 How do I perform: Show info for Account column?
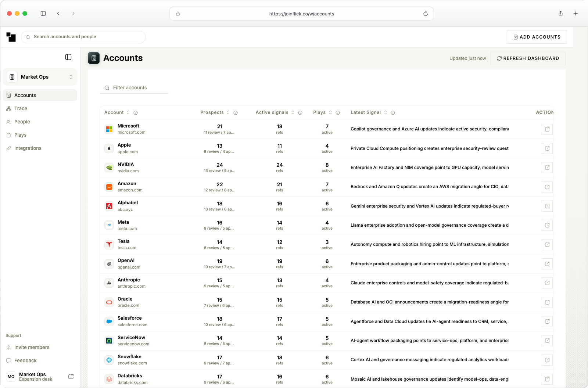coord(136,113)
